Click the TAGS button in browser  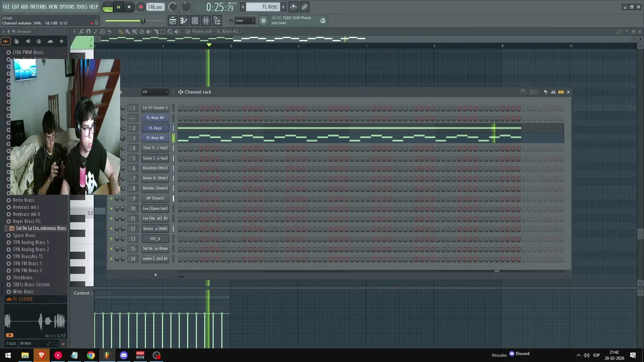point(11,343)
